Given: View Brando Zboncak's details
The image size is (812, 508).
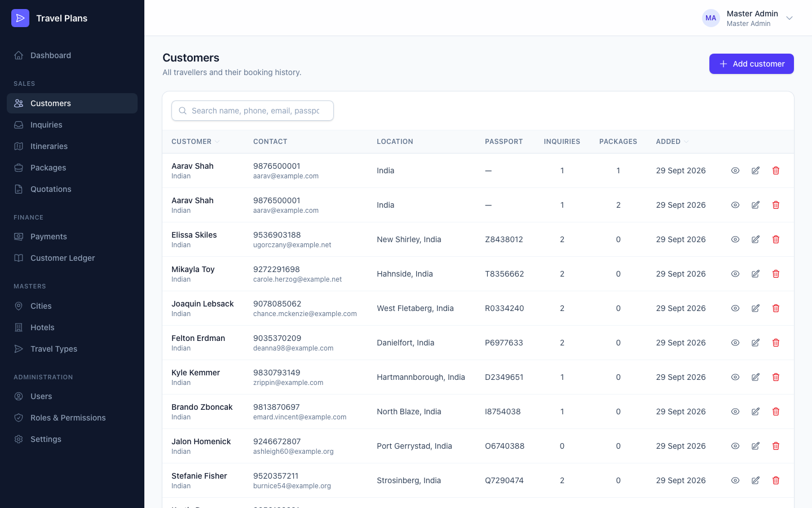Looking at the screenshot, I should (735, 411).
